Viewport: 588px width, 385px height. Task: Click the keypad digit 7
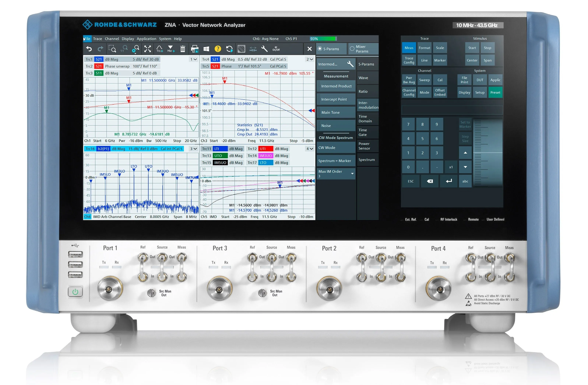pyautogui.click(x=408, y=124)
